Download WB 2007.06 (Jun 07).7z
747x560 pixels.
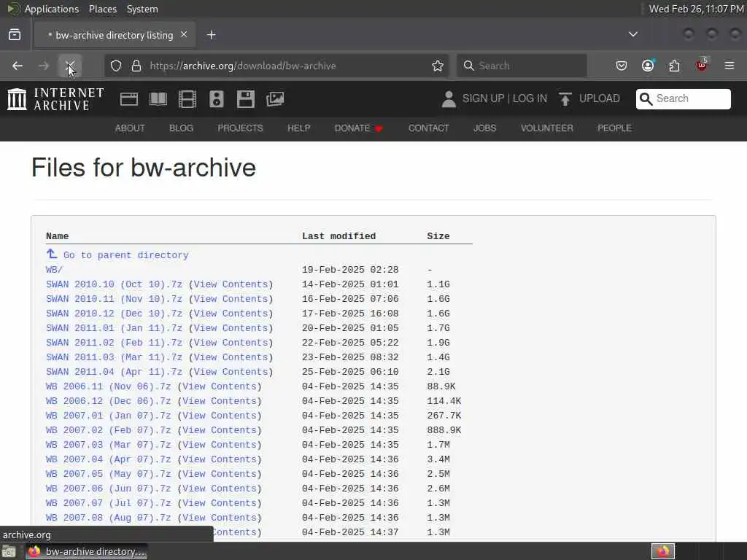coord(108,489)
